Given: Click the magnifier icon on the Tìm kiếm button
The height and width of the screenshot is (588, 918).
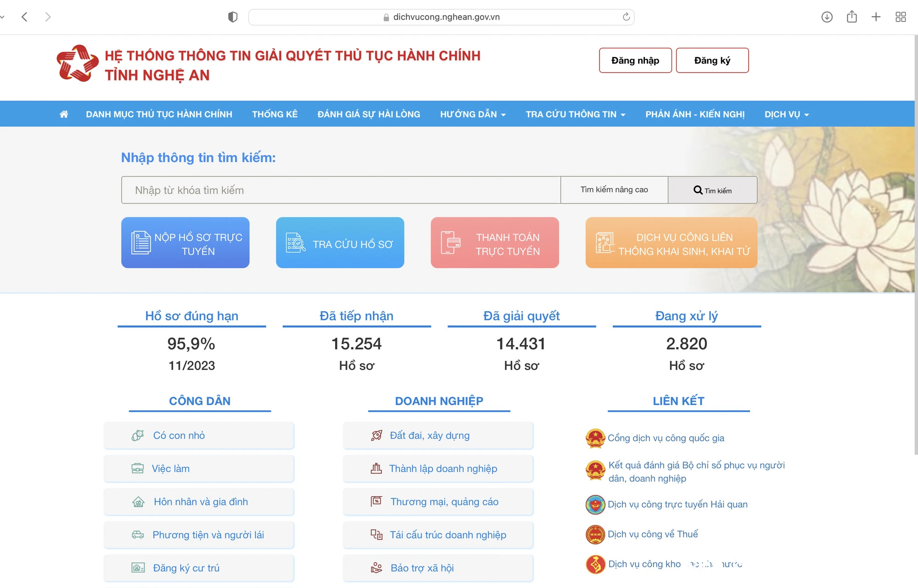Looking at the screenshot, I should (698, 190).
